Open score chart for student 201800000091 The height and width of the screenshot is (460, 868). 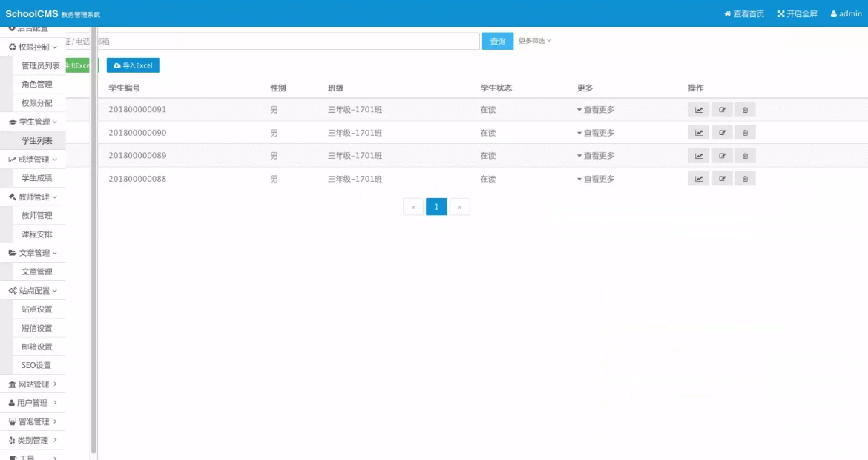(x=699, y=110)
